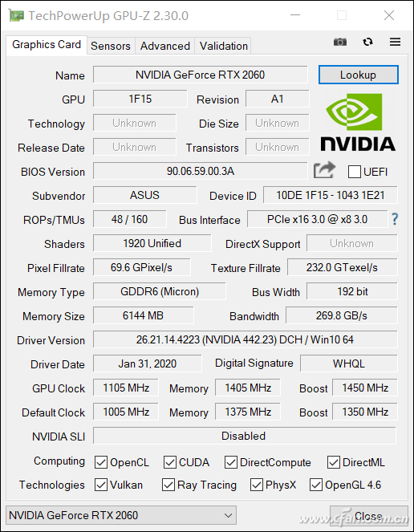Image resolution: width=414 pixels, height=532 pixels.
Task: Expand the NVIDIA GeForce RTX 2060 dropdown
Action: click(x=121, y=515)
